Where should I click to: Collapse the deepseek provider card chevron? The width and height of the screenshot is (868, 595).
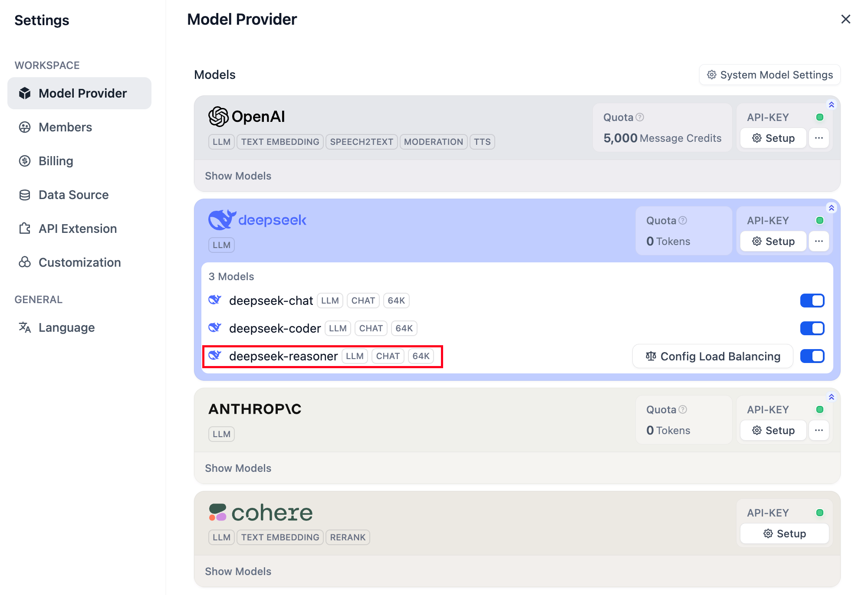(x=832, y=208)
